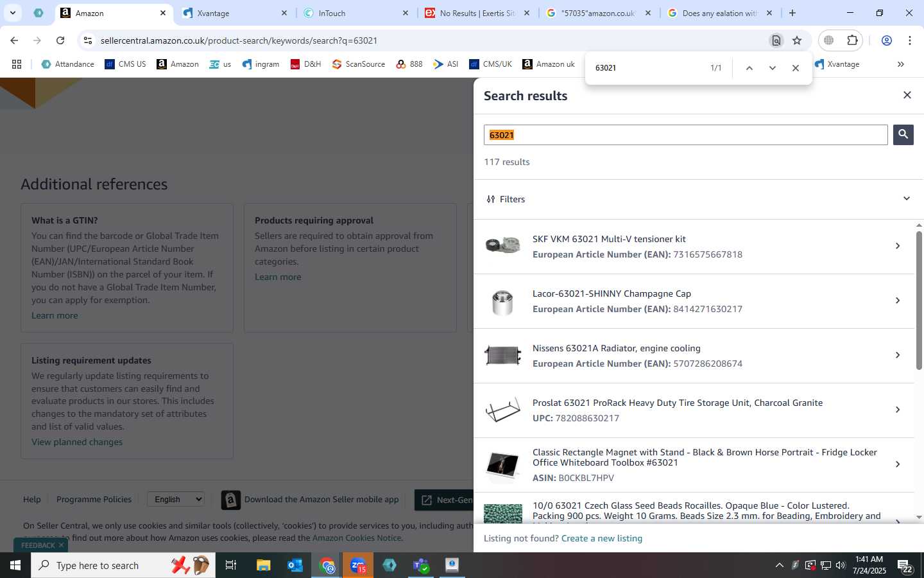Open the D&H bookmark
This screenshot has width=924, height=578.
[x=305, y=64]
